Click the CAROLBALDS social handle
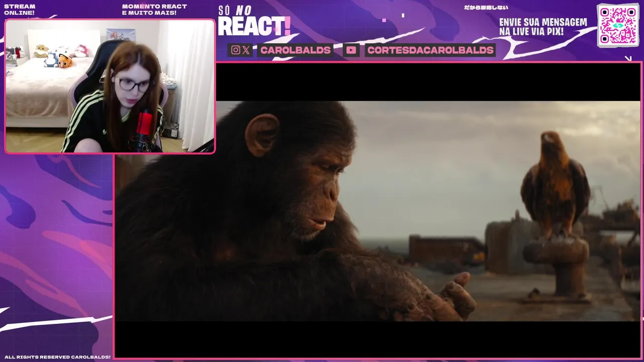Screen dimensions: 644x362 tap(295, 50)
